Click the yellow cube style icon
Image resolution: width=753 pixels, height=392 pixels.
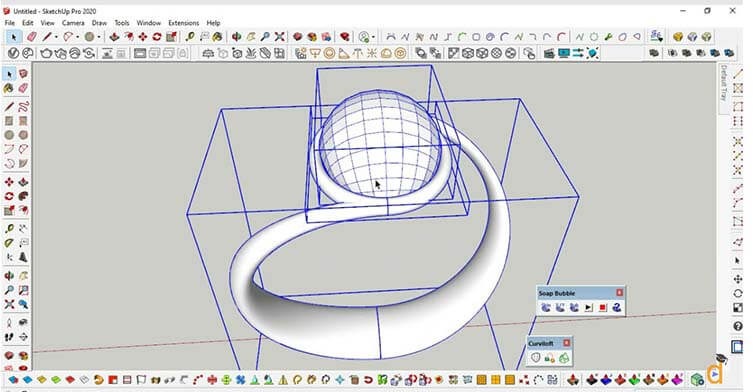click(x=678, y=37)
